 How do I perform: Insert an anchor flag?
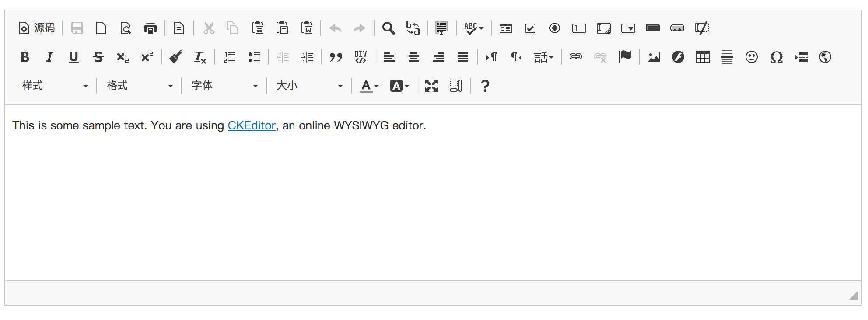[625, 57]
